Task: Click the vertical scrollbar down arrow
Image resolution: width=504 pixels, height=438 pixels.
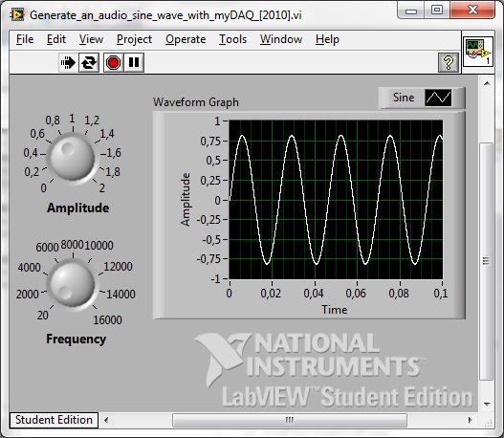Action: tap(487, 405)
